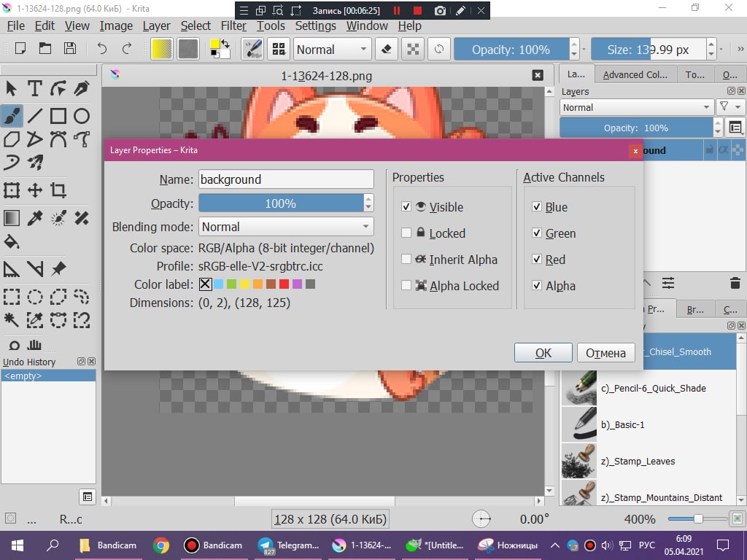Image resolution: width=747 pixels, height=560 pixels.
Task: Select the Pencil-6 Quick Shade brush preset
Action: click(x=649, y=388)
